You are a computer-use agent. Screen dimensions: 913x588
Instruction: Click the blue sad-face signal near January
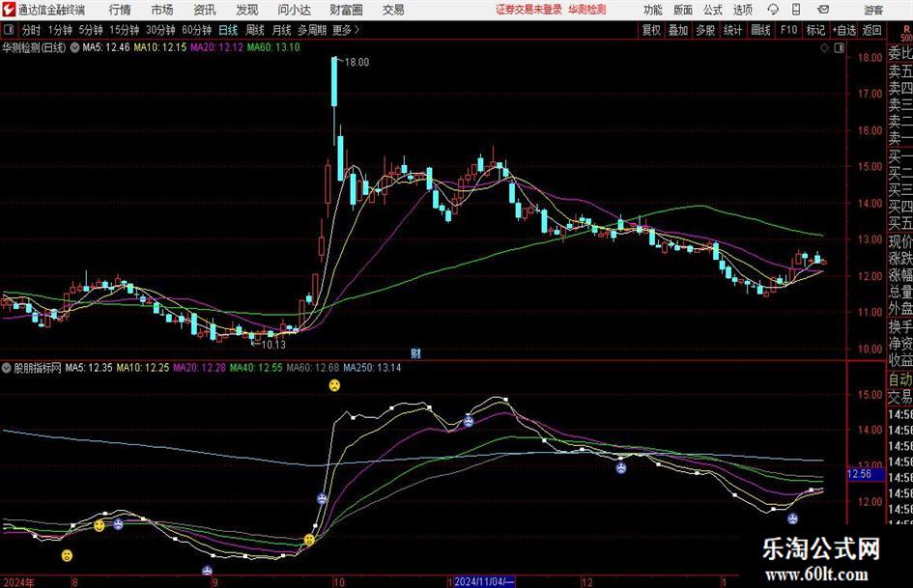pyautogui.click(x=792, y=518)
